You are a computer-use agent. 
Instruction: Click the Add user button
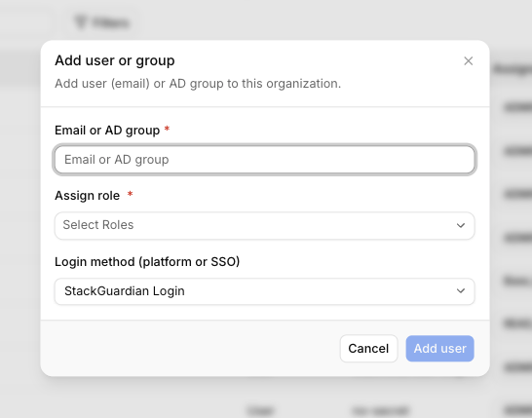[439, 349]
